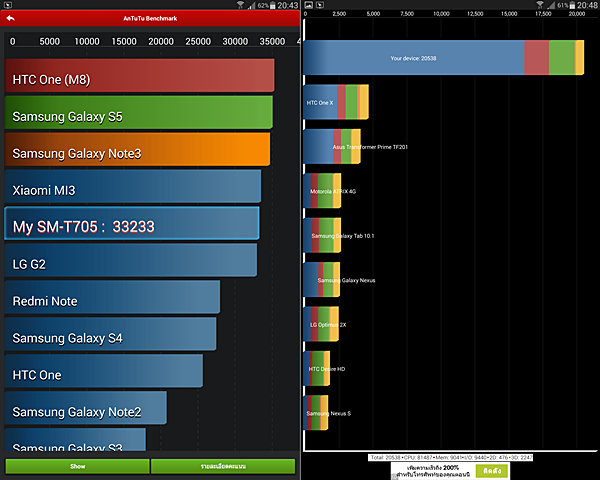Tap the picture notification icon at top-left of Quadrant screen
This screenshot has width=600, height=480.
coord(309,5)
